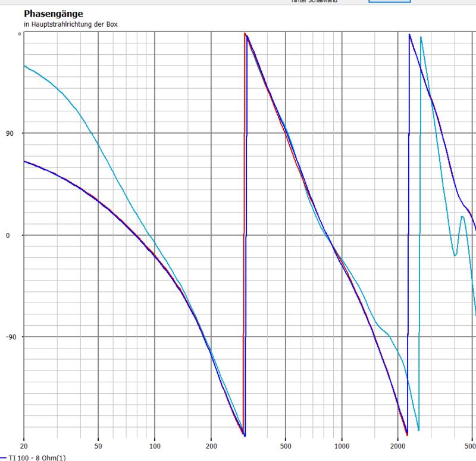The height and width of the screenshot is (461, 476).
Task: Select the legend entry 'TI 100 - 8 Ohm(1)'
Action: pos(37,457)
